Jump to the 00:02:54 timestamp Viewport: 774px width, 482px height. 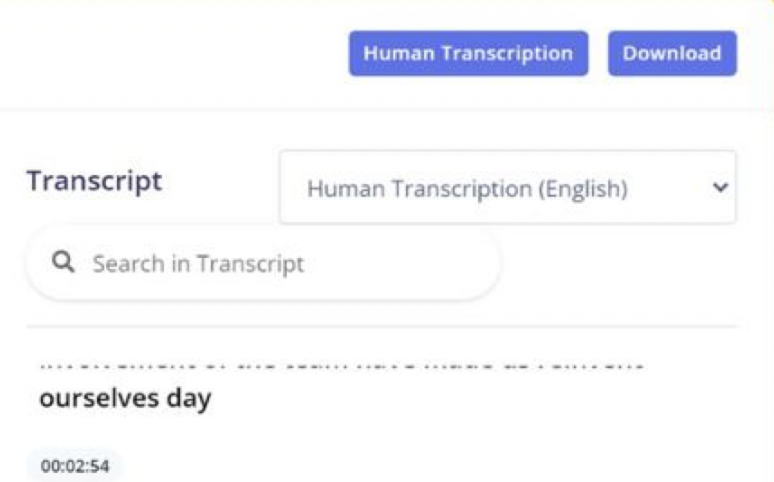coord(75,466)
